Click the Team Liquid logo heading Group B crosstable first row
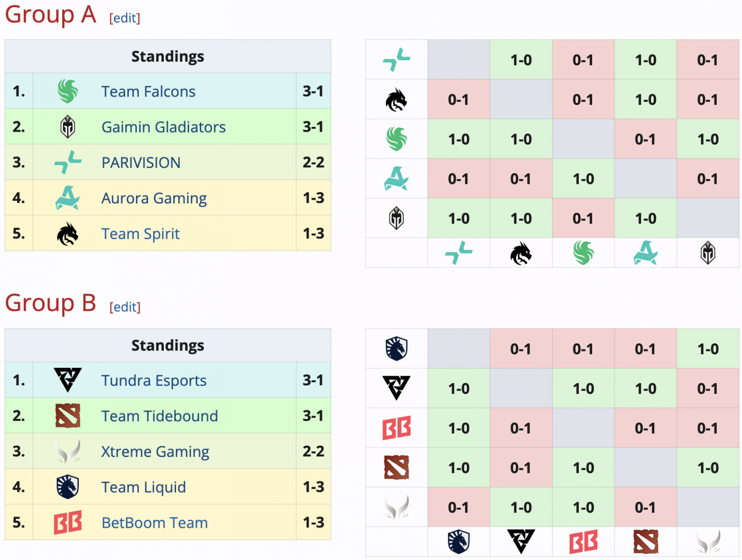Image resolution: width=742 pixels, height=560 pixels. pos(396,349)
